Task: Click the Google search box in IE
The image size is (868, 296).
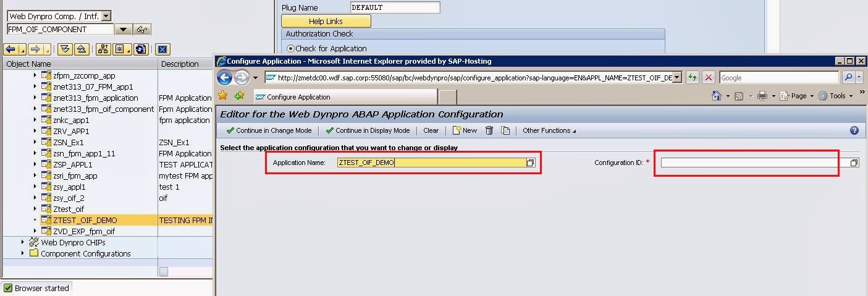Action: click(x=778, y=78)
